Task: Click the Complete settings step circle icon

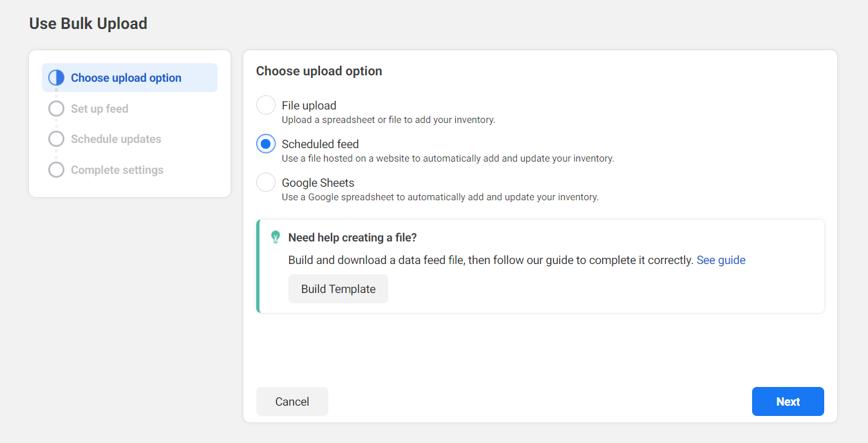Action: click(57, 170)
